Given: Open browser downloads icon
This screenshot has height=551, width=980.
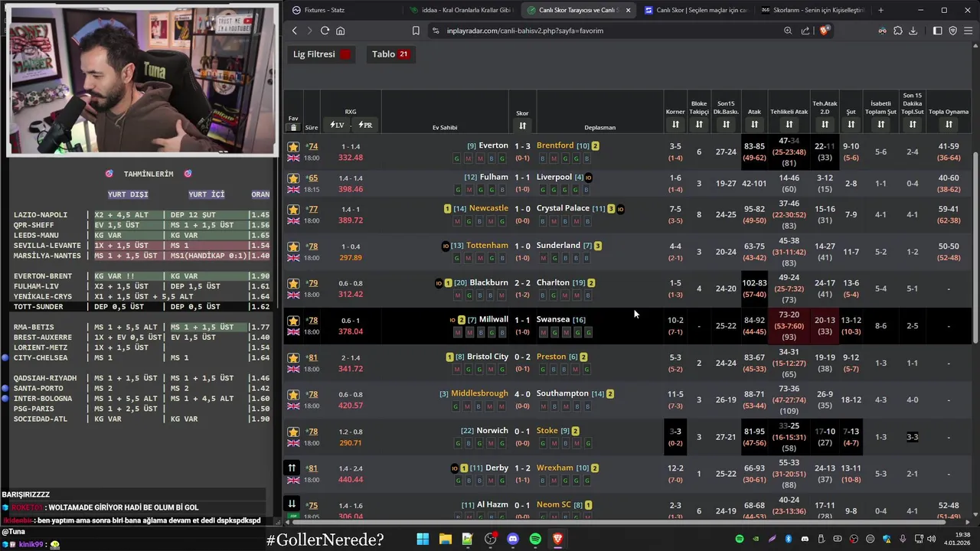Looking at the screenshot, I should 913,31.
